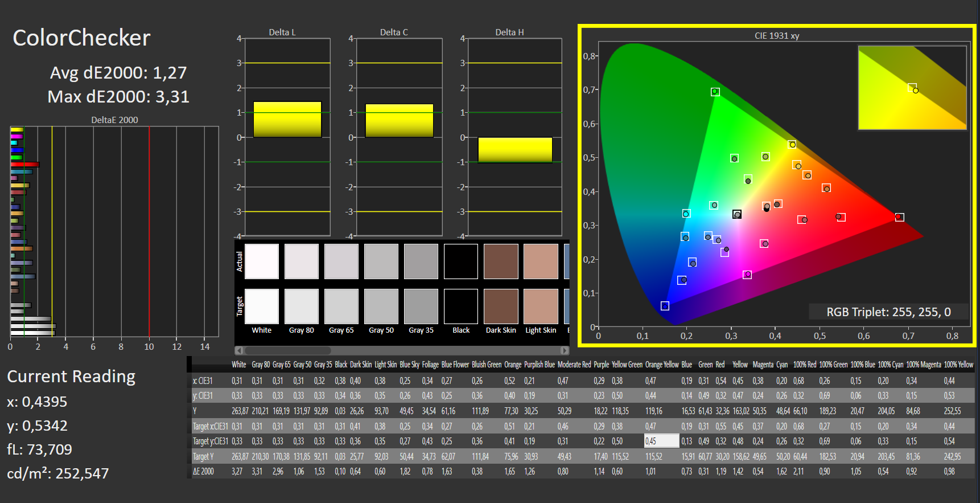Select the Target Gray 50 swatch
This screenshot has width=980, height=503.
pyautogui.click(x=381, y=306)
